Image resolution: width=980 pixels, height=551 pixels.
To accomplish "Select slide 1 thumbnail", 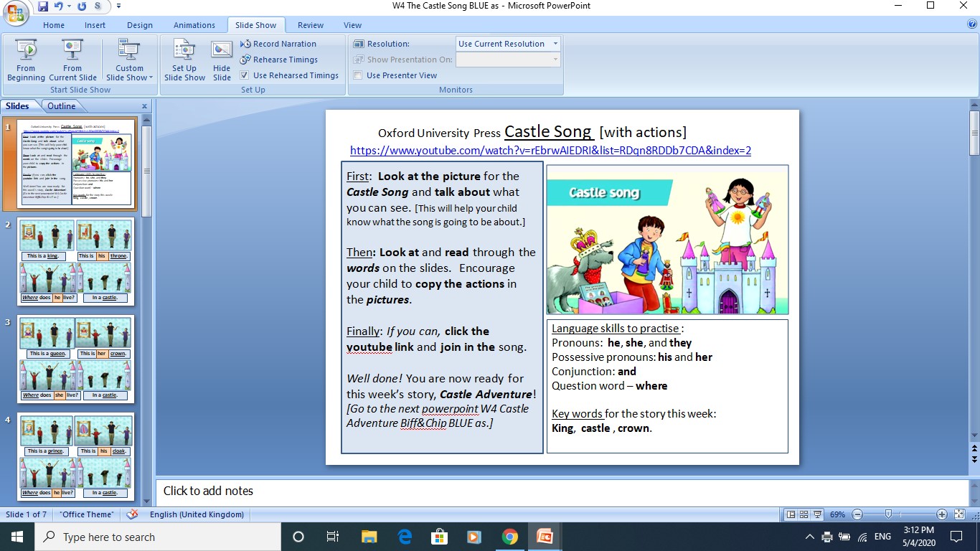I will click(x=75, y=163).
